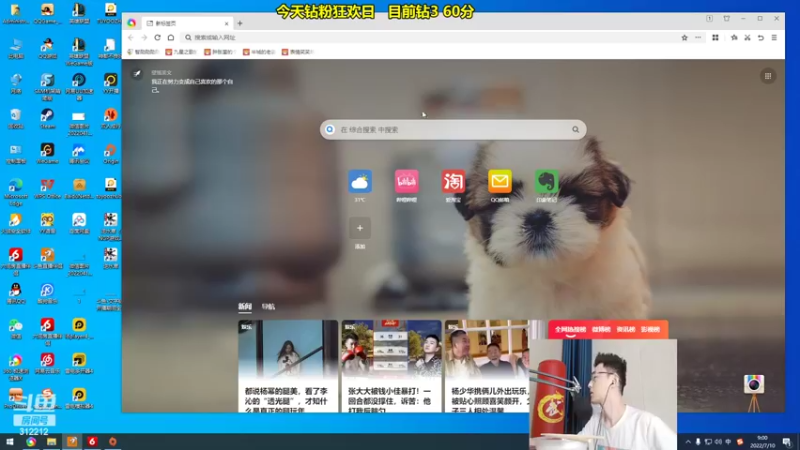Open the browser home page icon

coord(171,37)
